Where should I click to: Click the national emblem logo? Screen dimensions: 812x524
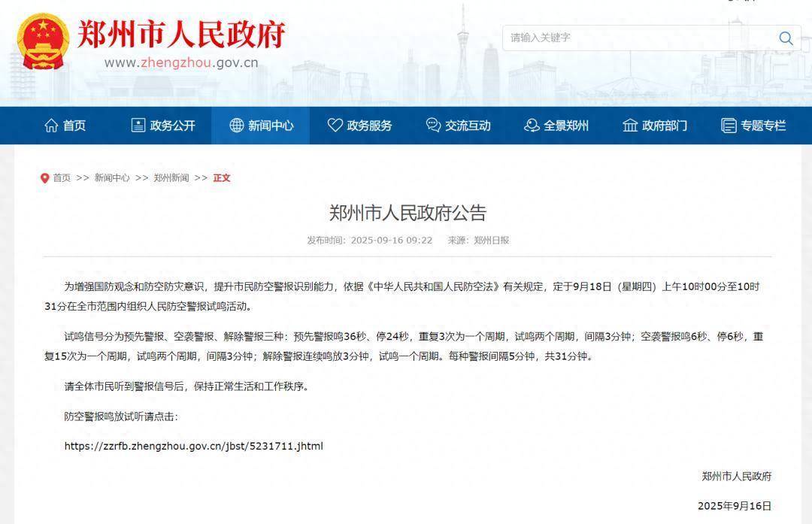coord(42,41)
